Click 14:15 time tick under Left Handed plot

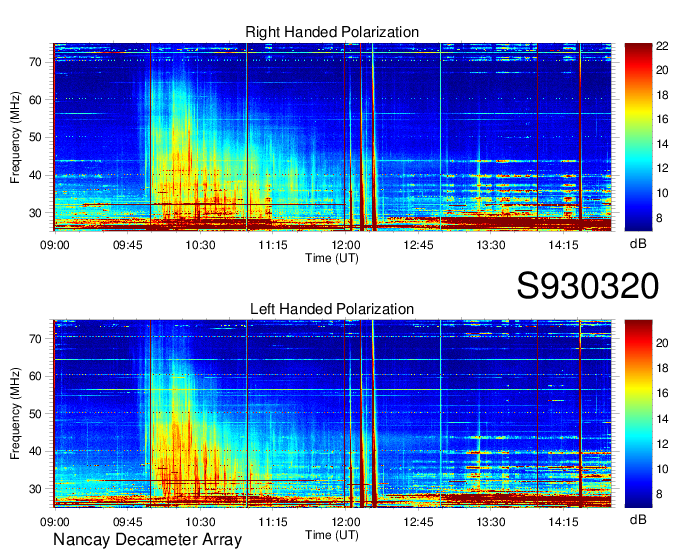coord(563,522)
